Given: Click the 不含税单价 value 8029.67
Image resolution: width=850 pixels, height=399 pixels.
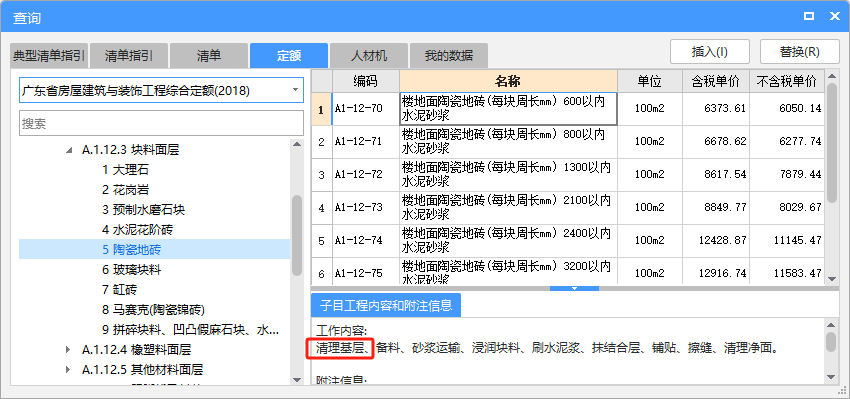Looking at the screenshot, I should [x=787, y=208].
